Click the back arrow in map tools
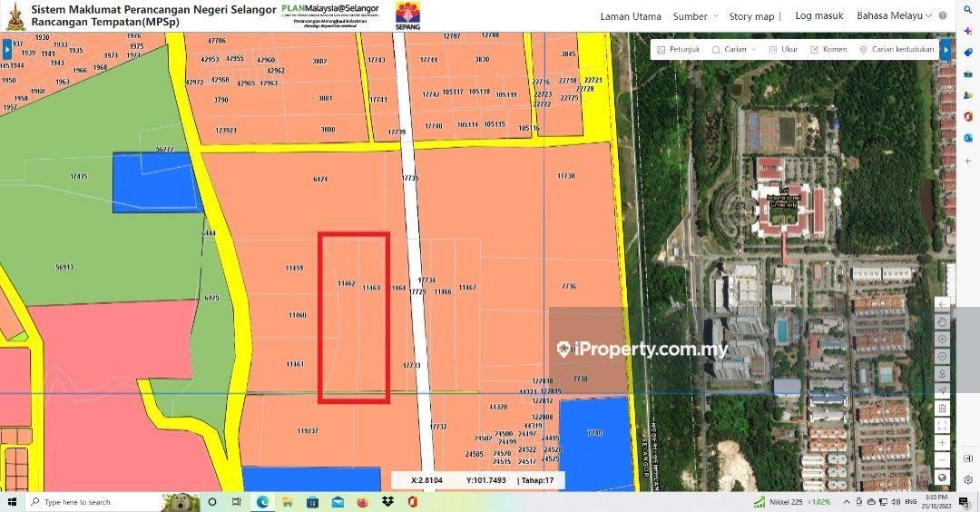This screenshot has width=980, height=512. 943,303
